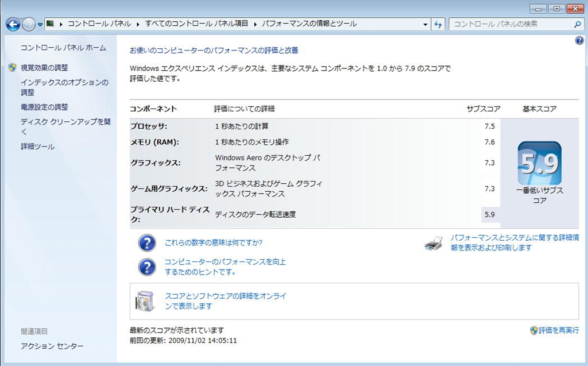
Task: Click the shield icon beside 視覚効果の調整
Action: click(x=13, y=68)
